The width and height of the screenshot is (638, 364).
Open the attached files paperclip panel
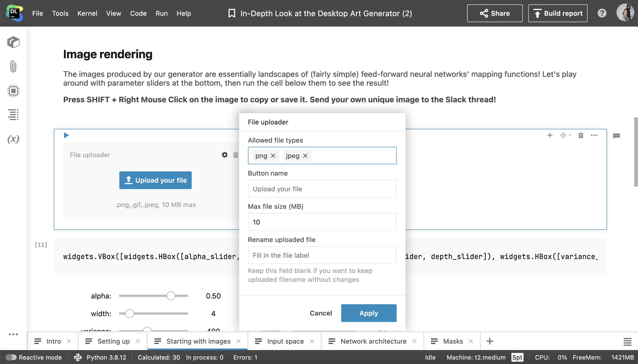pyautogui.click(x=13, y=67)
